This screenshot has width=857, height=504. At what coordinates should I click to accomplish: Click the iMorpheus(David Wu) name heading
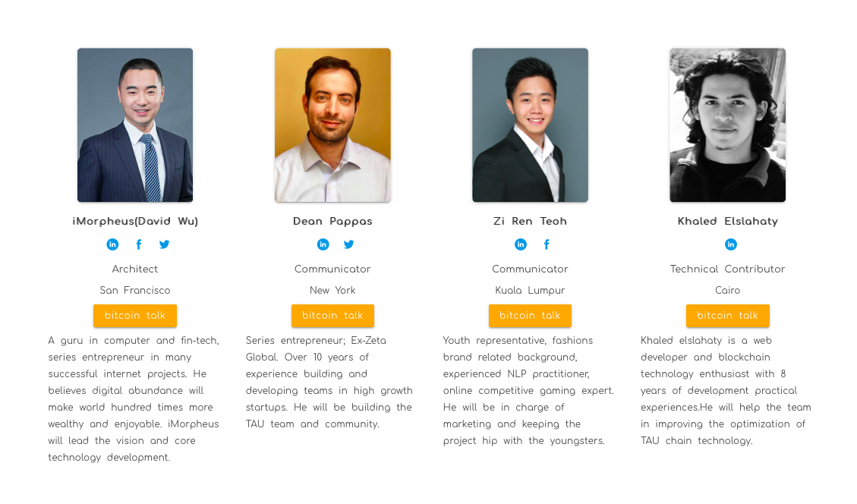[135, 222]
